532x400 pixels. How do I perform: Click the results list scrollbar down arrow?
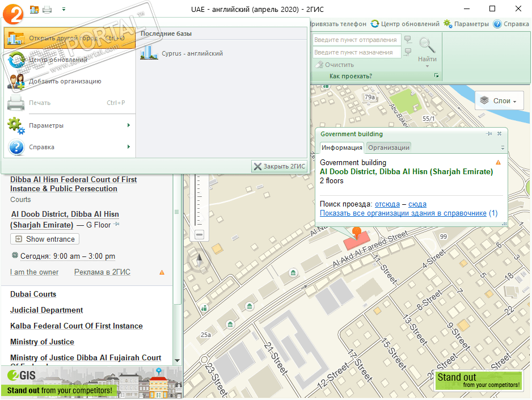pyautogui.click(x=177, y=360)
